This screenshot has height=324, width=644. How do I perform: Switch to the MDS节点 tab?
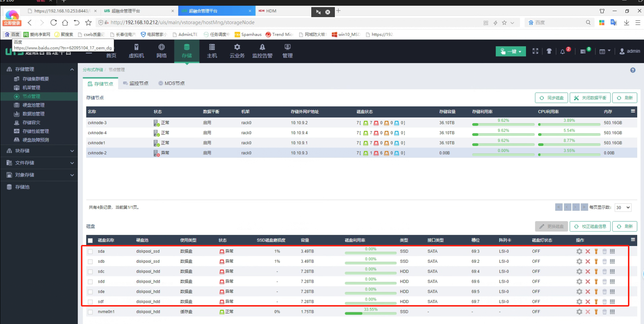point(172,83)
